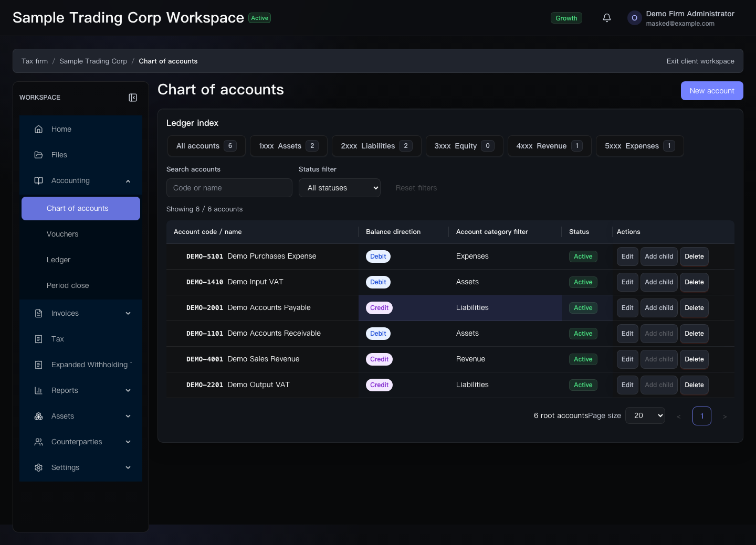Open the Page size dropdown
The width and height of the screenshot is (756, 545).
(645, 415)
